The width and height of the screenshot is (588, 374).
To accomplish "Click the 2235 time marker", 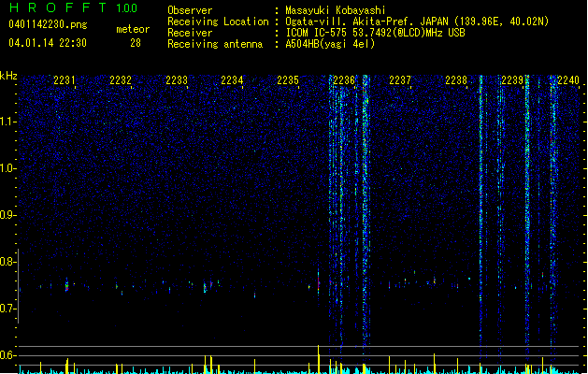I will click(x=288, y=80).
